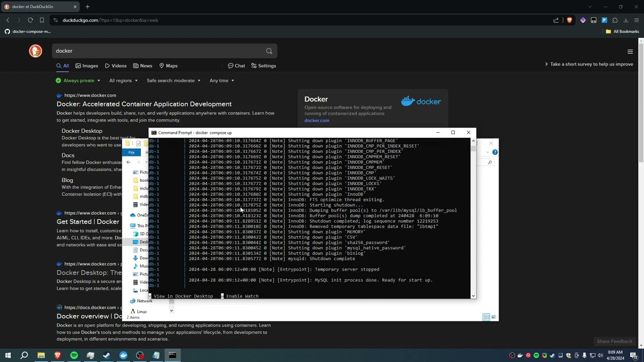Open the browser Downloads icon

click(626, 20)
